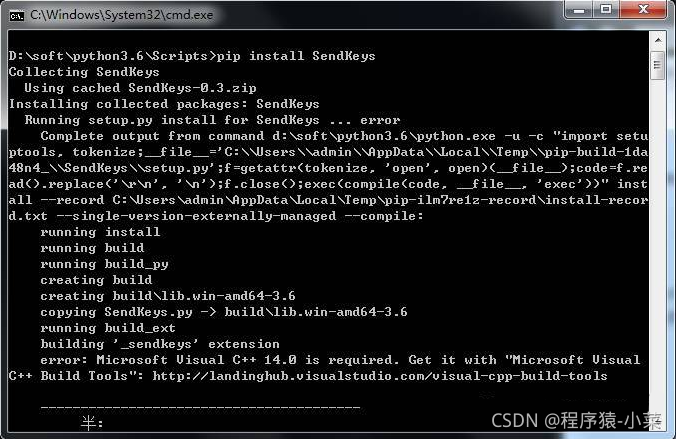Screen dimensions: 676x439
Task: Click the word 'error' after setup.py install
Action: pyautogui.click(x=380, y=120)
